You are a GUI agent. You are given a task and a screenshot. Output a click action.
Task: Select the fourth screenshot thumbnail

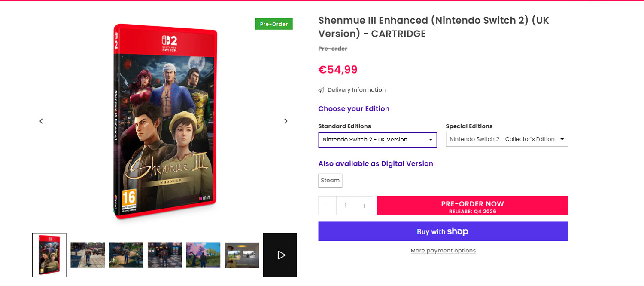[165, 255]
